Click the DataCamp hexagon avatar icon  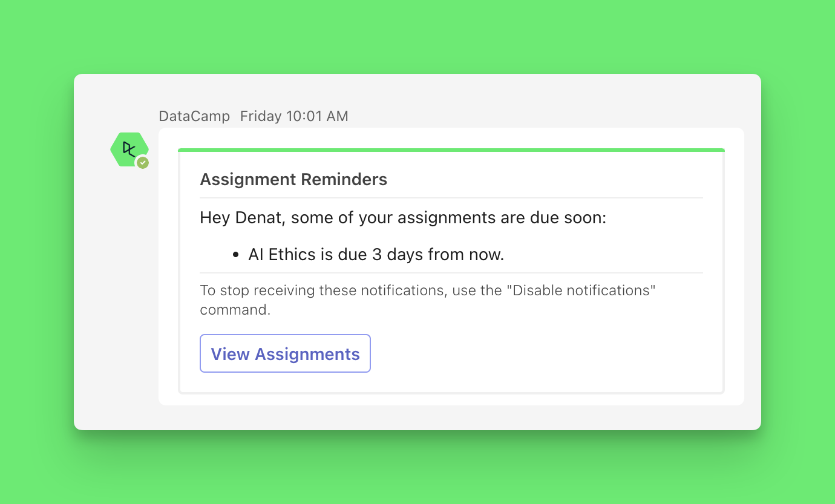coord(128,149)
